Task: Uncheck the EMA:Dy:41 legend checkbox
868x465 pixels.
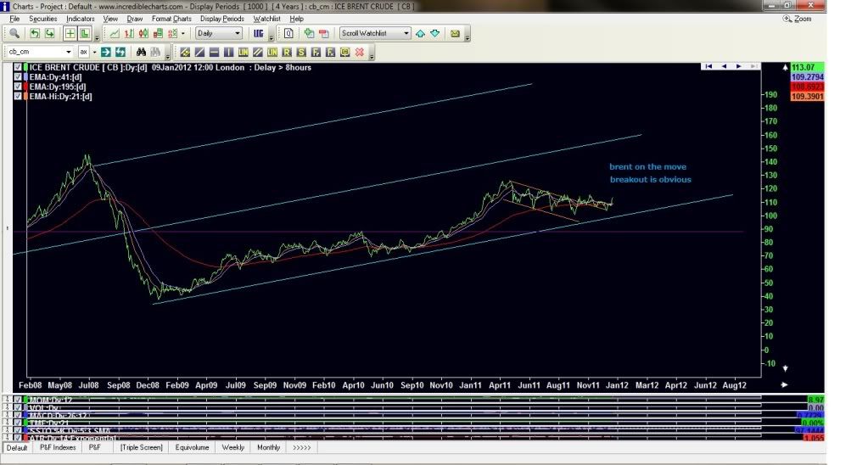Action: pos(18,77)
